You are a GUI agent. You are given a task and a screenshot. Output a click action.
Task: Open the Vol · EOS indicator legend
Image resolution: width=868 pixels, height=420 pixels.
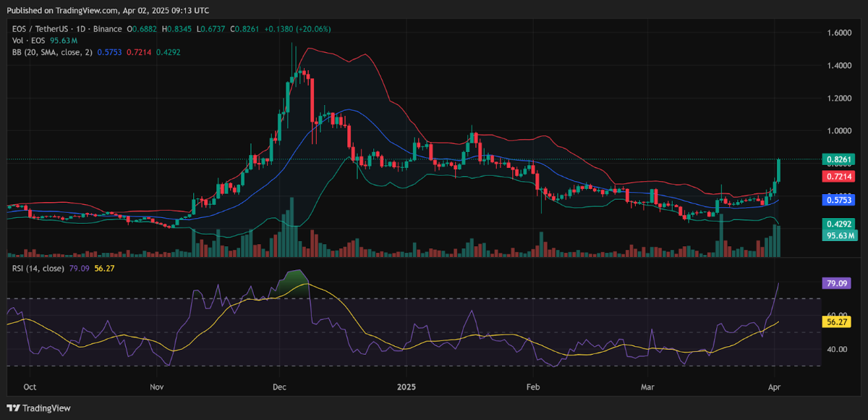coord(27,41)
